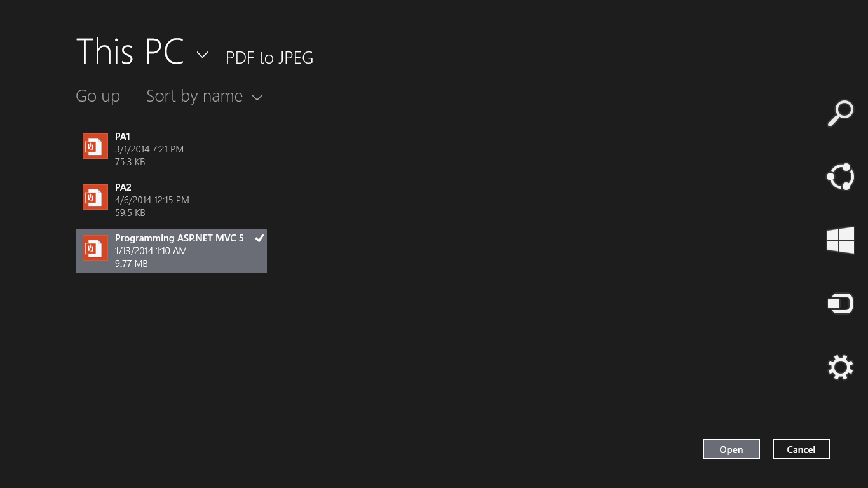Screen dimensions: 868x488
Task: Uncheck the checkmark on Programming ASP.NET MVC 5
Action: [x=259, y=238]
